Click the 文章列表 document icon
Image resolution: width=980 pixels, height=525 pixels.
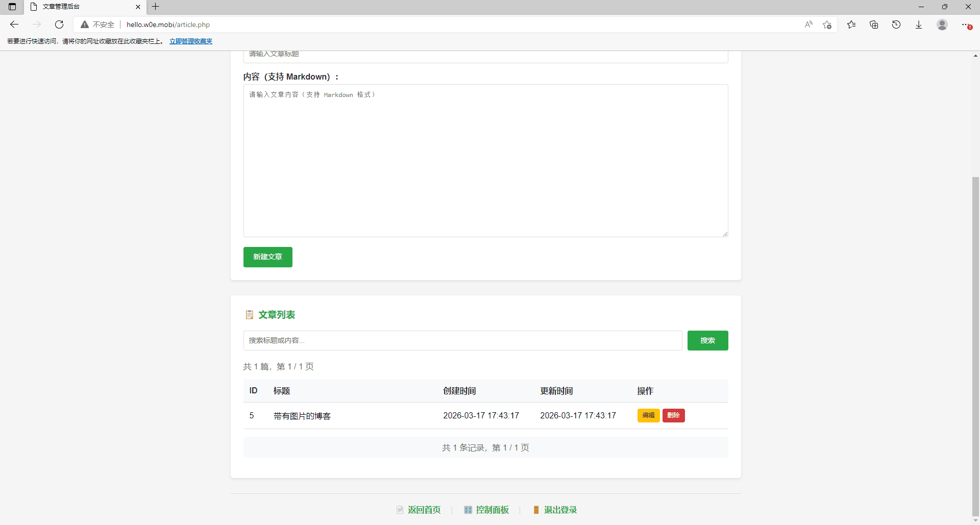coord(250,315)
